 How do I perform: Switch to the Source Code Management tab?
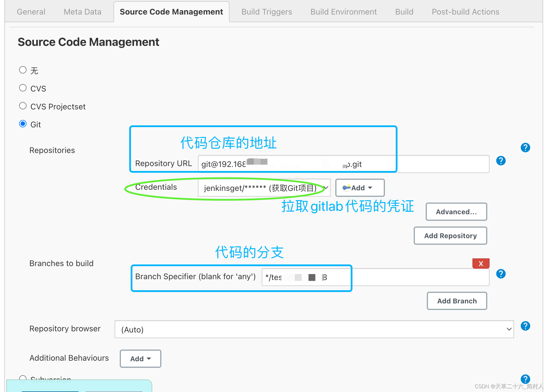[171, 12]
